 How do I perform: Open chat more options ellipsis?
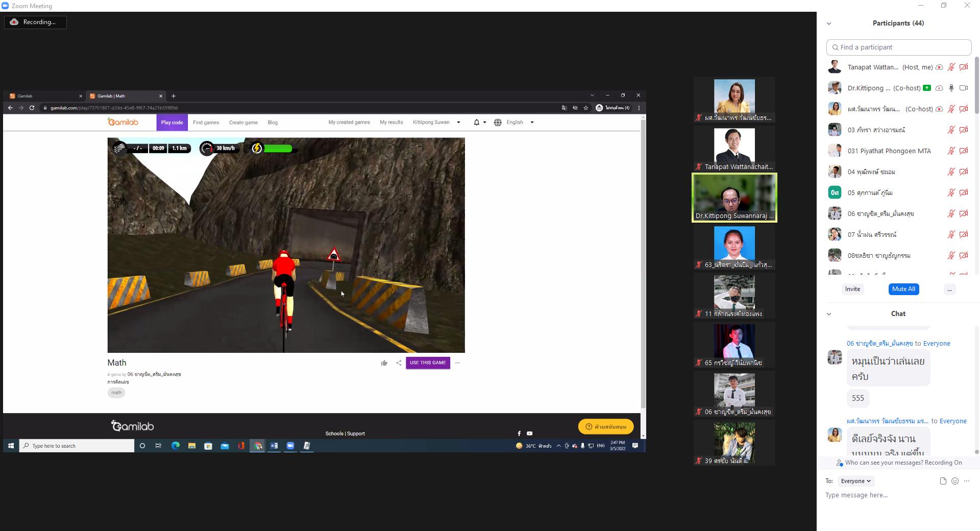967,481
